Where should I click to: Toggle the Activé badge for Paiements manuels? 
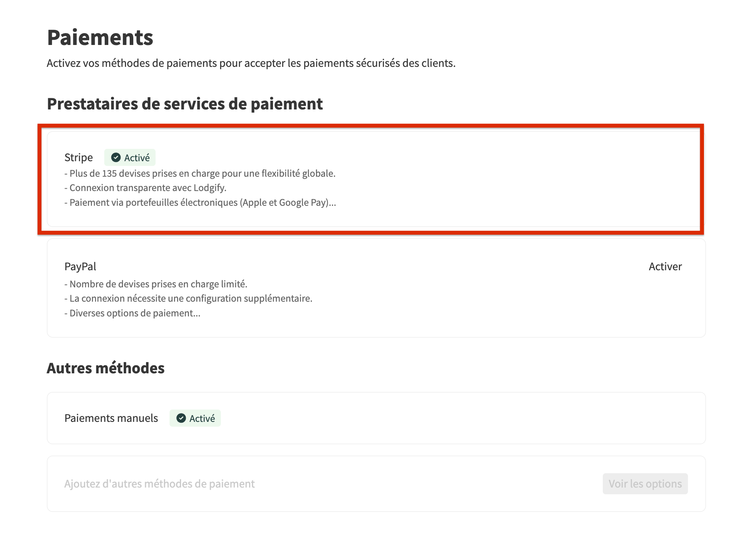click(195, 418)
